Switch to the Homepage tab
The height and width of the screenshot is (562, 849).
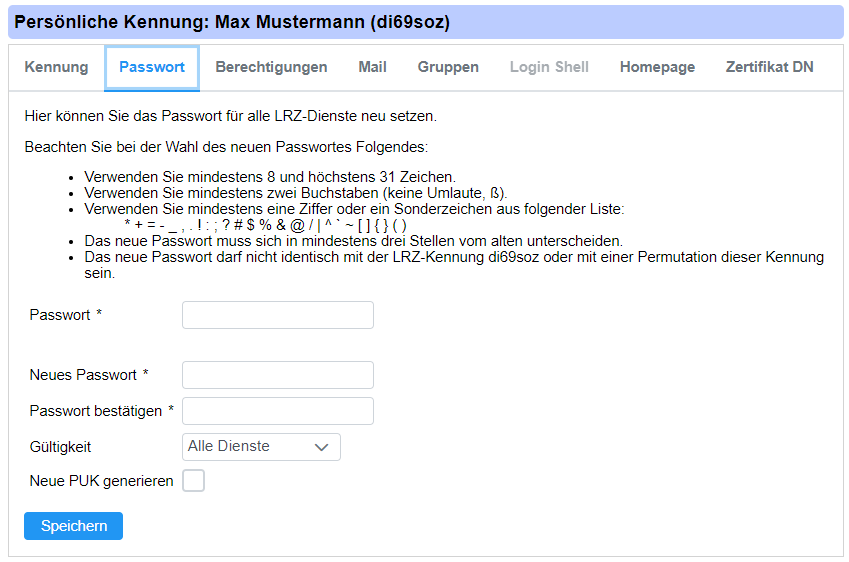pos(657,67)
